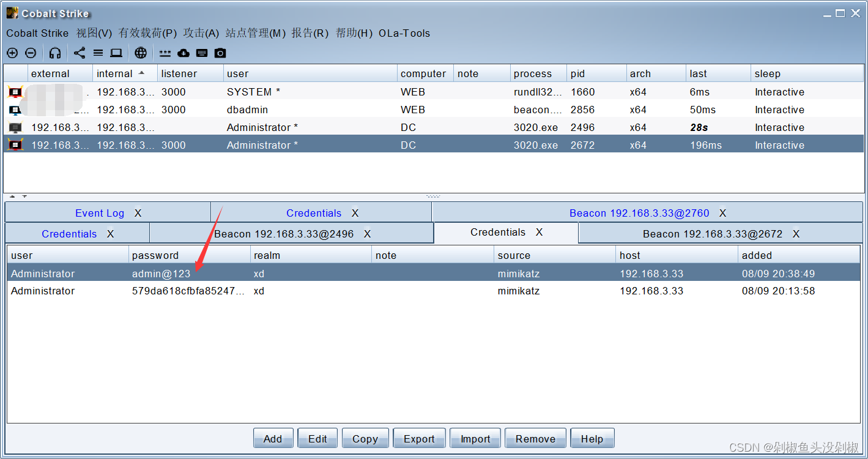Click session icon of pid 2496 row
This screenshot has width=868, height=459.
coord(15,128)
